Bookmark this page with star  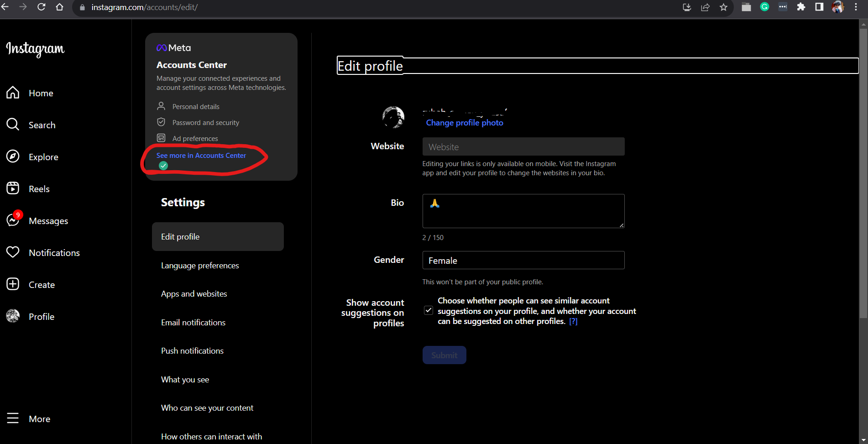pos(723,7)
